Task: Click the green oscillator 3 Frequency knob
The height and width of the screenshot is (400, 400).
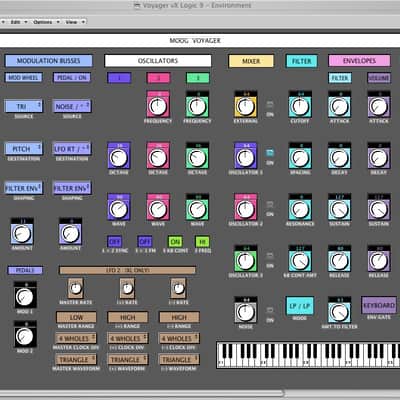Action: click(197, 106)
